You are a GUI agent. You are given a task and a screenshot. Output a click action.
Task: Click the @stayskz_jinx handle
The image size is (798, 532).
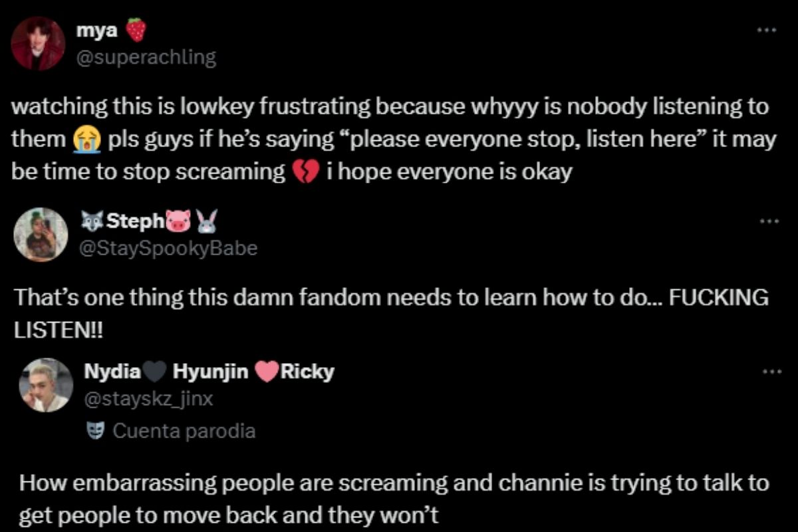(148, 398)
